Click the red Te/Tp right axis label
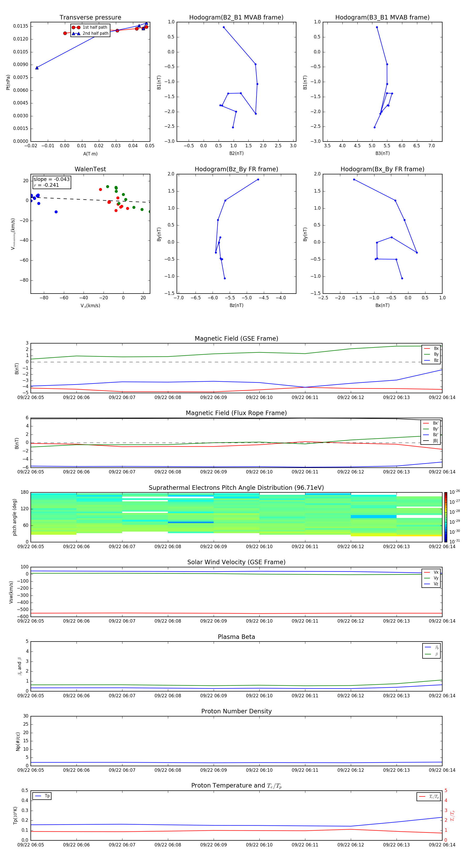 tap(453, 816)
